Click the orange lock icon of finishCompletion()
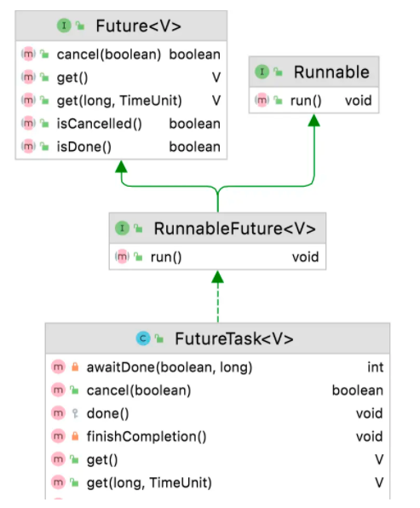Image resolution: width=420 pixels, height=508 pixels. 75,436
